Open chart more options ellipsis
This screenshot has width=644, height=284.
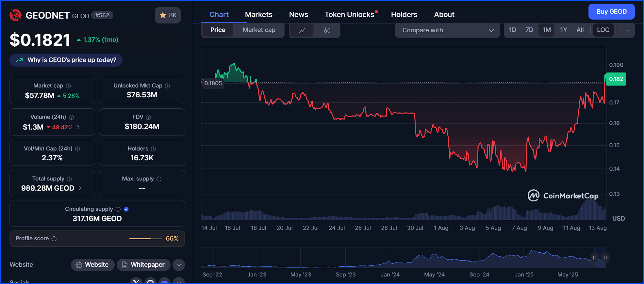coord(626,30)
